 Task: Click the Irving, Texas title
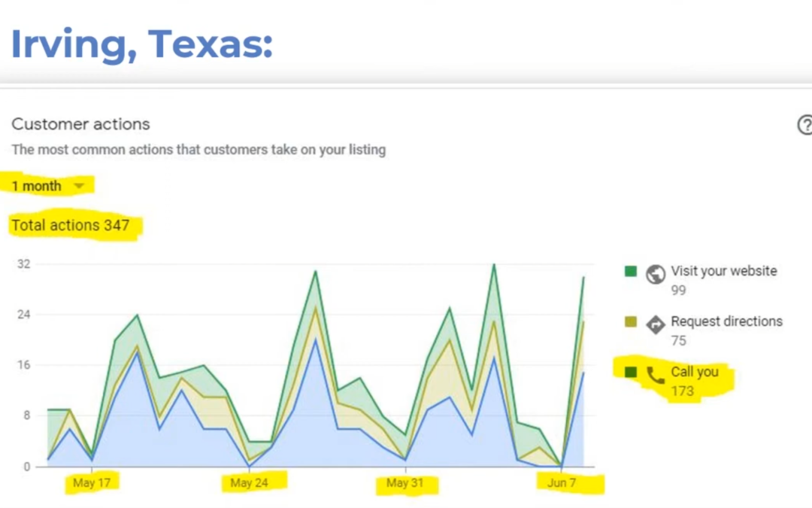[x=141, y=44]
